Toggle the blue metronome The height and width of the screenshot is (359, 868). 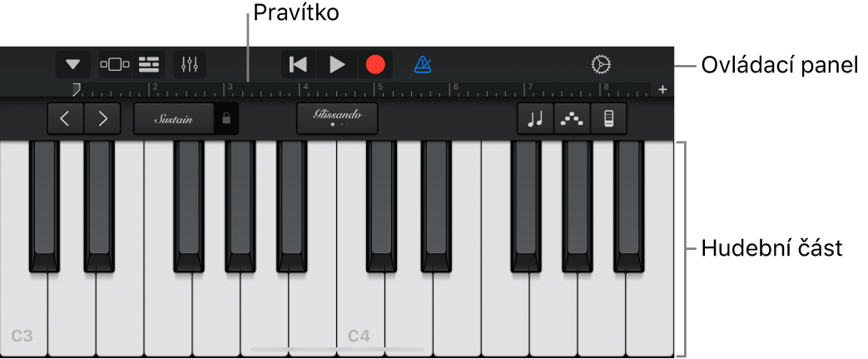pos(423,65)
